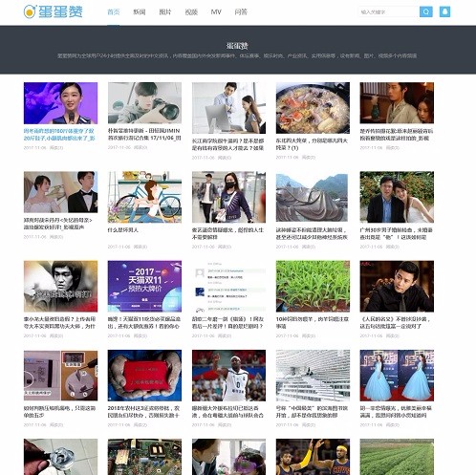The height and width of the screenshot is (475, 476).
Task: Open the hands holding red booklet thumbnail
Action: tap(144, 376)
